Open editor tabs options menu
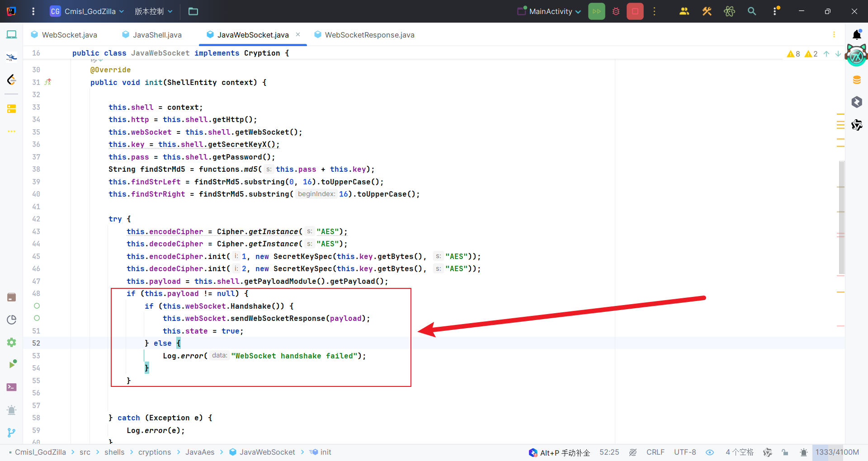 [834, 35]
